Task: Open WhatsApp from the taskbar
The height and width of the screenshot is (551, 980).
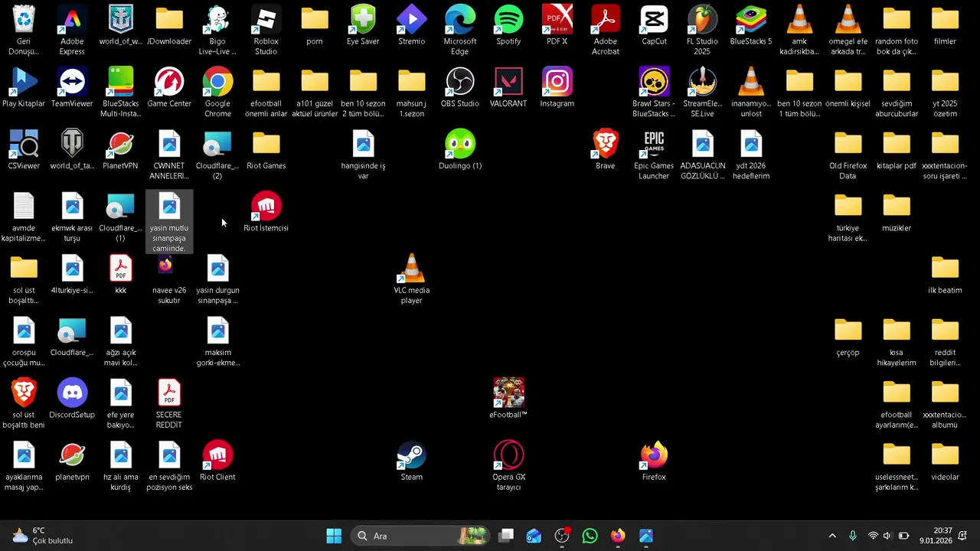Action: 590,536
